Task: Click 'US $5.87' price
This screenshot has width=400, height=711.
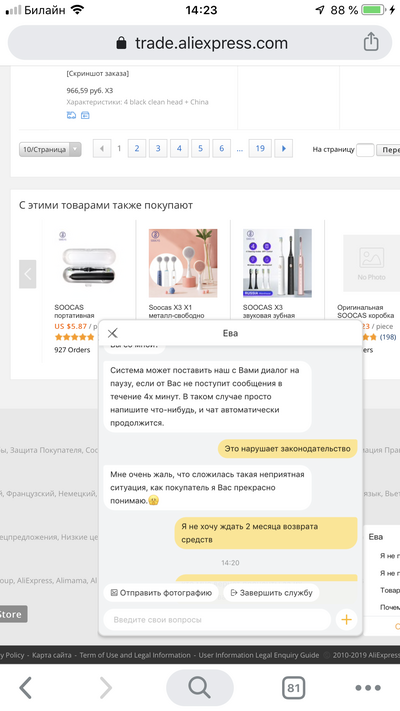Action: pos(70,326)
